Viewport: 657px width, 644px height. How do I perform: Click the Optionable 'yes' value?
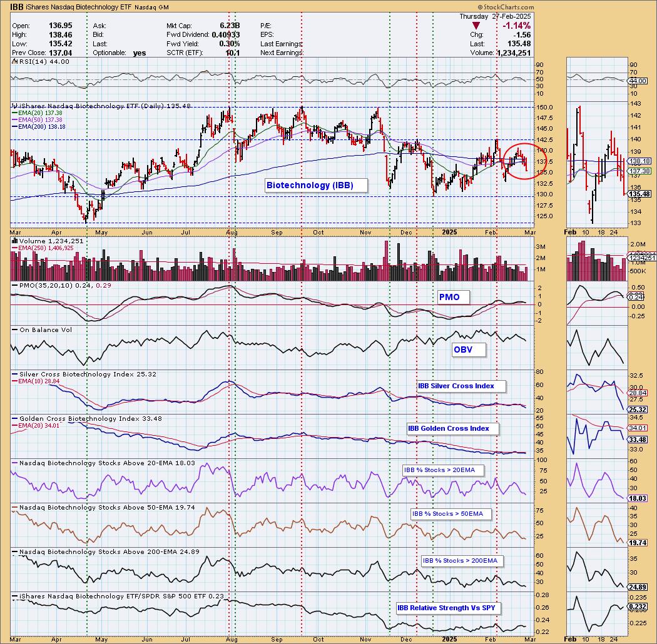[x=140, y=53]
